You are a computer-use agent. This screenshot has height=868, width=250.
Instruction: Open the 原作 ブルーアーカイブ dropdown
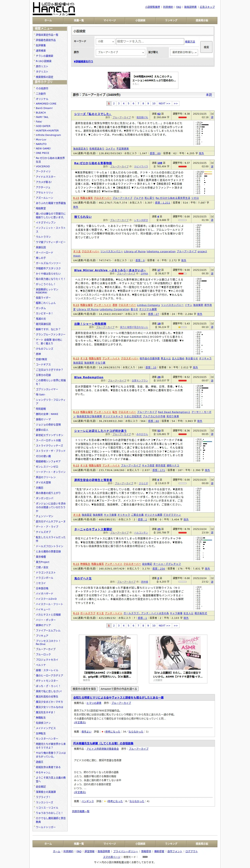coord(120,52)
